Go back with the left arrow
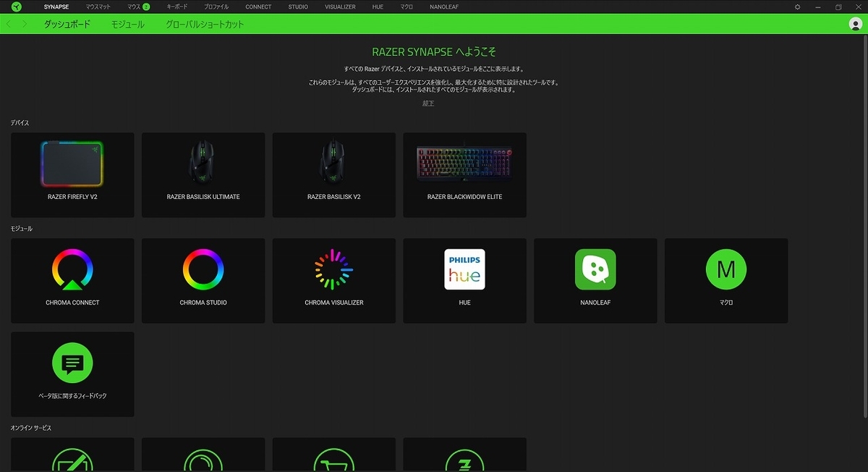The image size is (868, 472). click(8, 24)
